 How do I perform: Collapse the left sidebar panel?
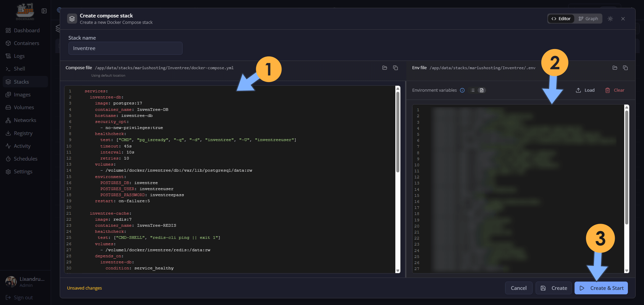[x=44, y=11]
